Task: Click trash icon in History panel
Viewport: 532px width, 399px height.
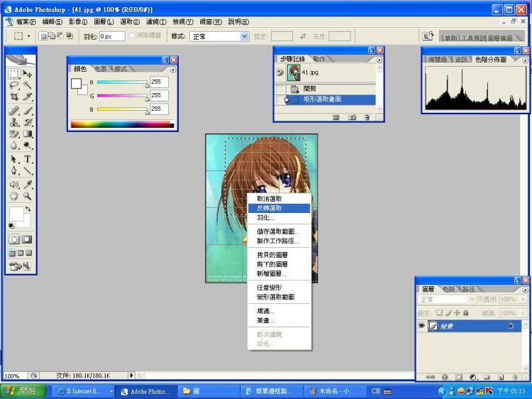Action: [x=367, y=117]
